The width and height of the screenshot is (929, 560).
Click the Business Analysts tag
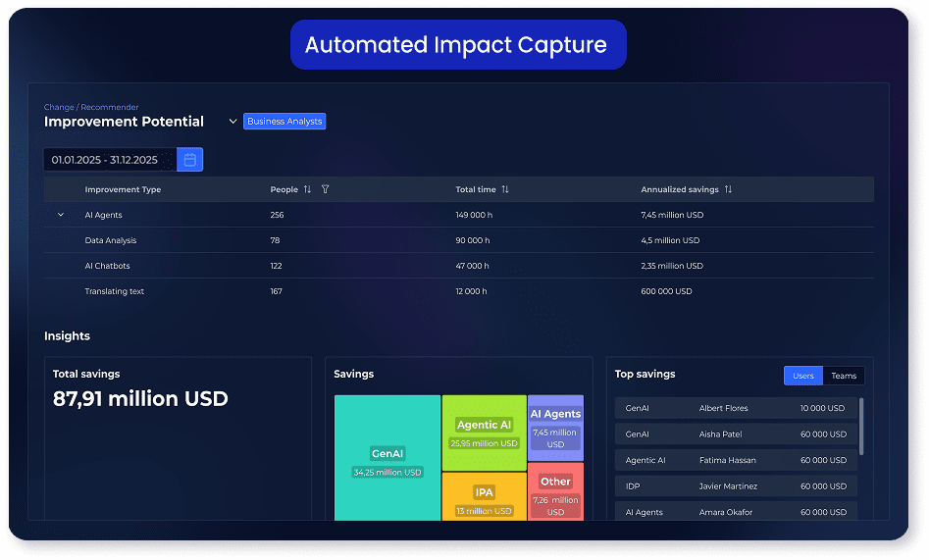[x=284, y=122]
